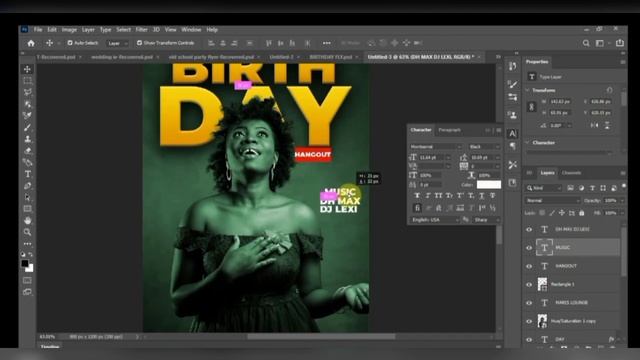Hide the Rectangle 1 layer
The width and height of the screenshot is (640, 360).
[x=529, y=284]
